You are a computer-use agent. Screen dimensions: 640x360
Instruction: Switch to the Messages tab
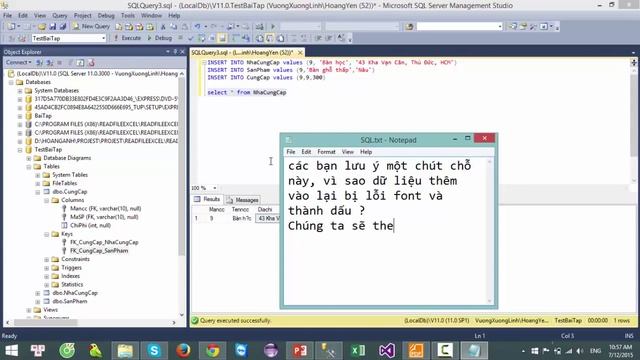pos(243,200)
